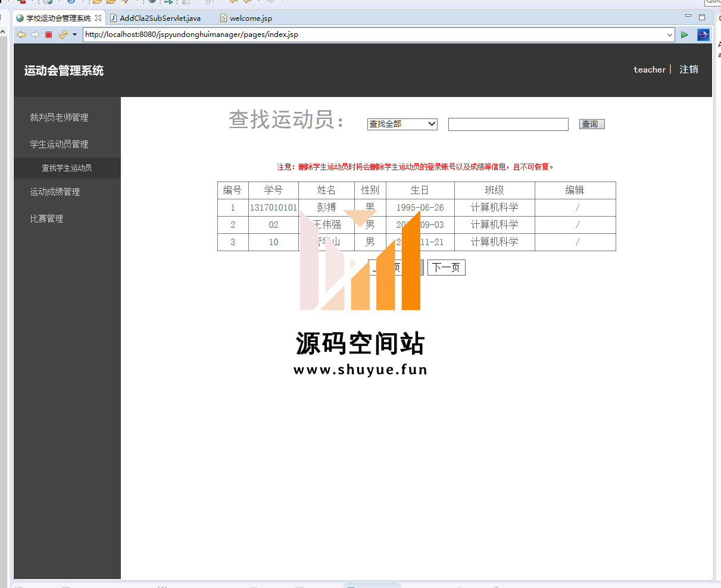Click the 编号 column header
This screenshot has width=721, height=588.
pos(233,190)
